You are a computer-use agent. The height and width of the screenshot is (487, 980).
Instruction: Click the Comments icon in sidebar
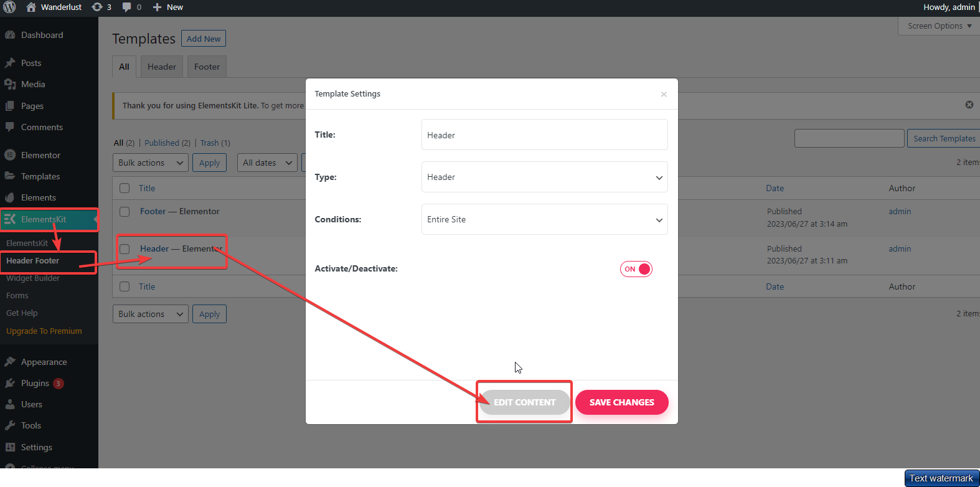[10, 127]
